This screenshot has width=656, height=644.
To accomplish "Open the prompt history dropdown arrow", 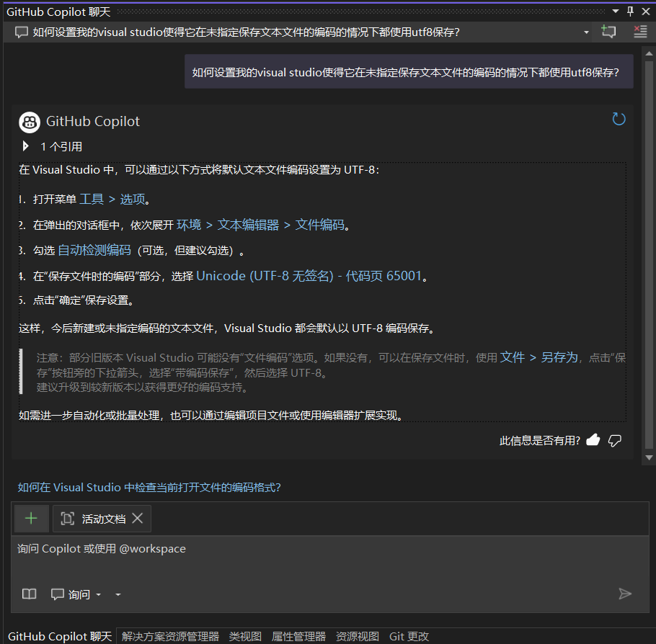I will coord(585,32).
